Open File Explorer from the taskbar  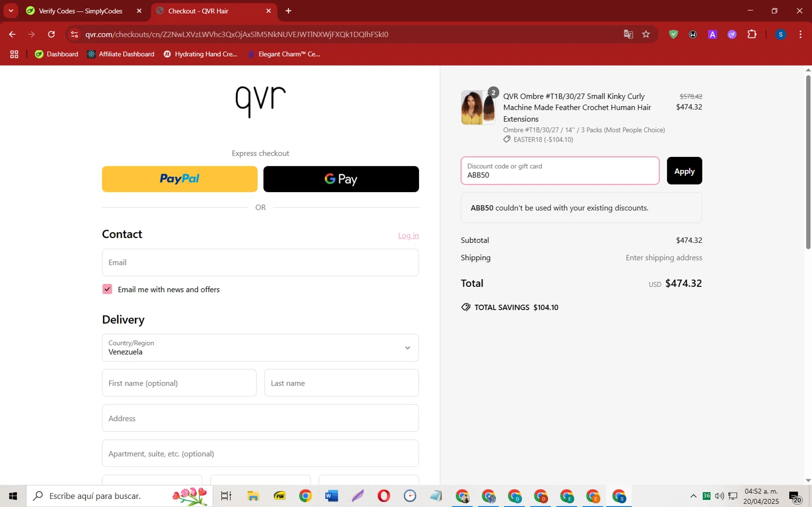point(253,496)
